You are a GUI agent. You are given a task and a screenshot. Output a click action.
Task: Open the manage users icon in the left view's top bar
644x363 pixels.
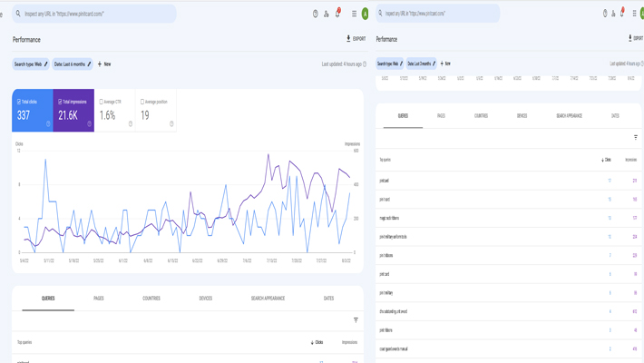(x=327, y=14)
